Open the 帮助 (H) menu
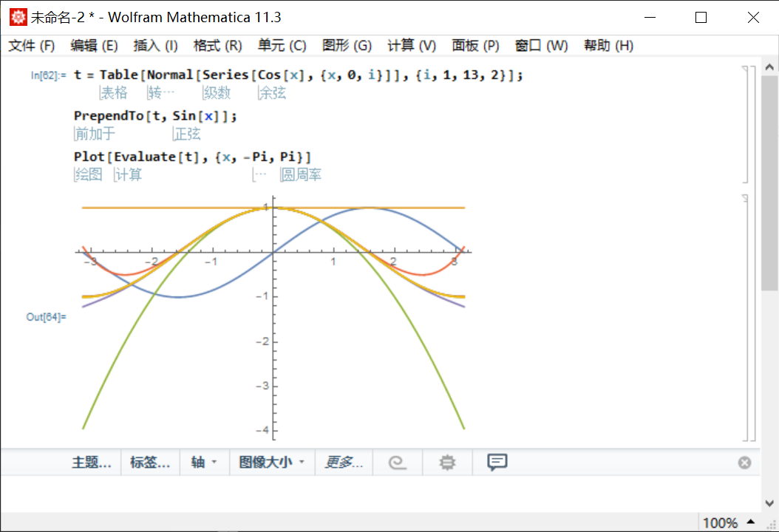Viewport: 779px width, 532px height. [x=608, y=46]
